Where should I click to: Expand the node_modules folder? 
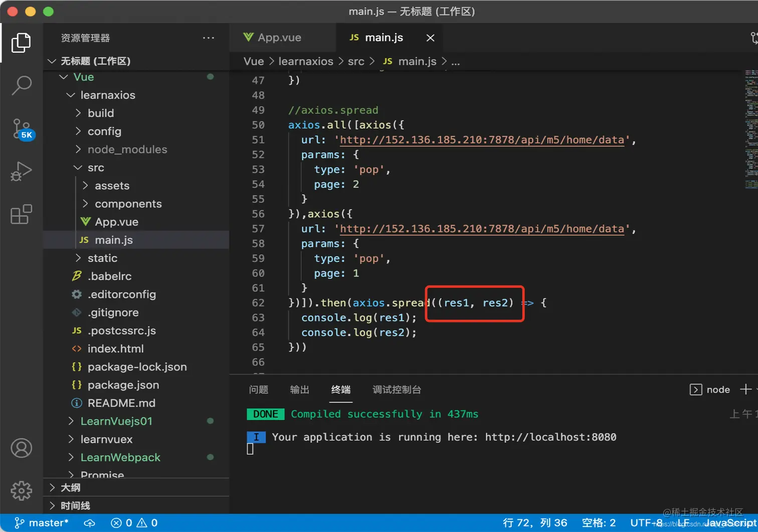136,149
